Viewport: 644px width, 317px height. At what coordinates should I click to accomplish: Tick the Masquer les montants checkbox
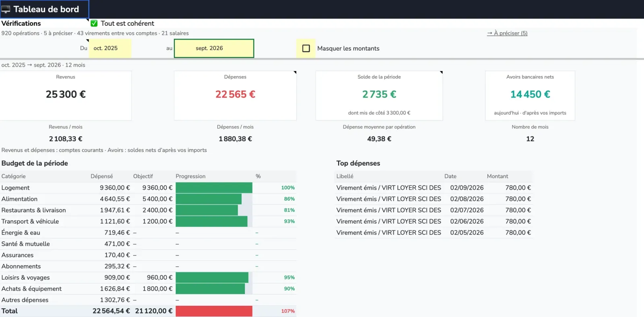(x=306, y=48)
